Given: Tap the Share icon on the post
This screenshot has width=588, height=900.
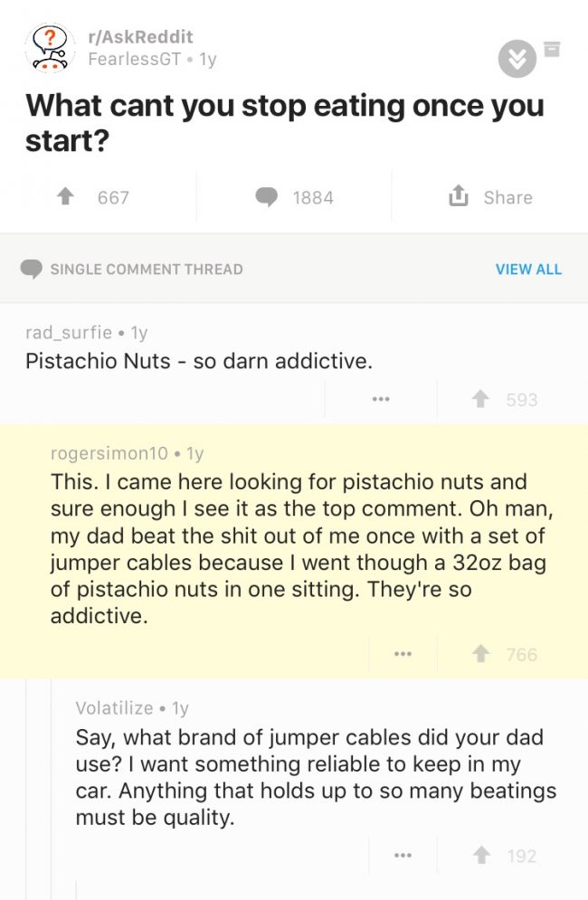Looking at the screenshot, I should (459, 196).
